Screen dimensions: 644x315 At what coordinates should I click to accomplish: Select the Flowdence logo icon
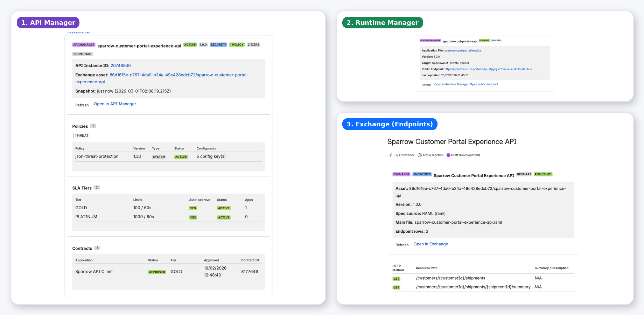click(x=391, y=155)
